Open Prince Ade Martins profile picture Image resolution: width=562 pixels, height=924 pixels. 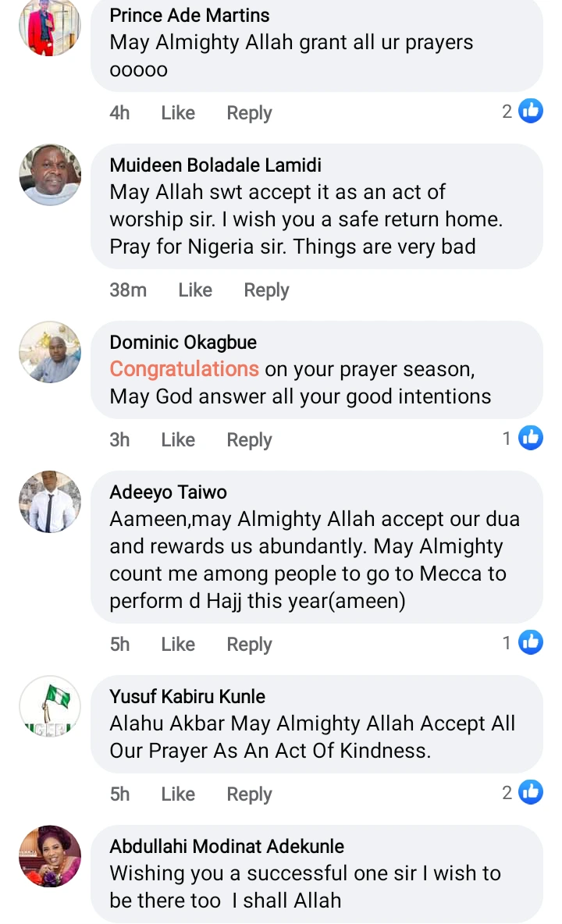50,27
